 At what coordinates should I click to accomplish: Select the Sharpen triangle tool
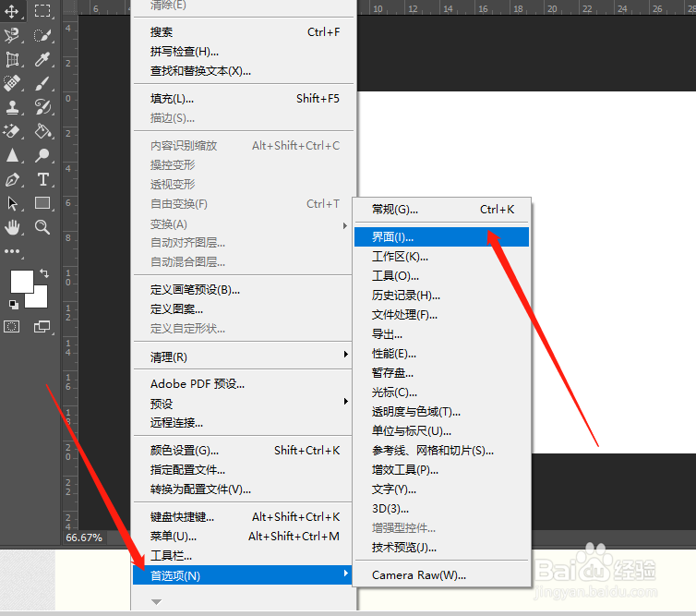12,155
